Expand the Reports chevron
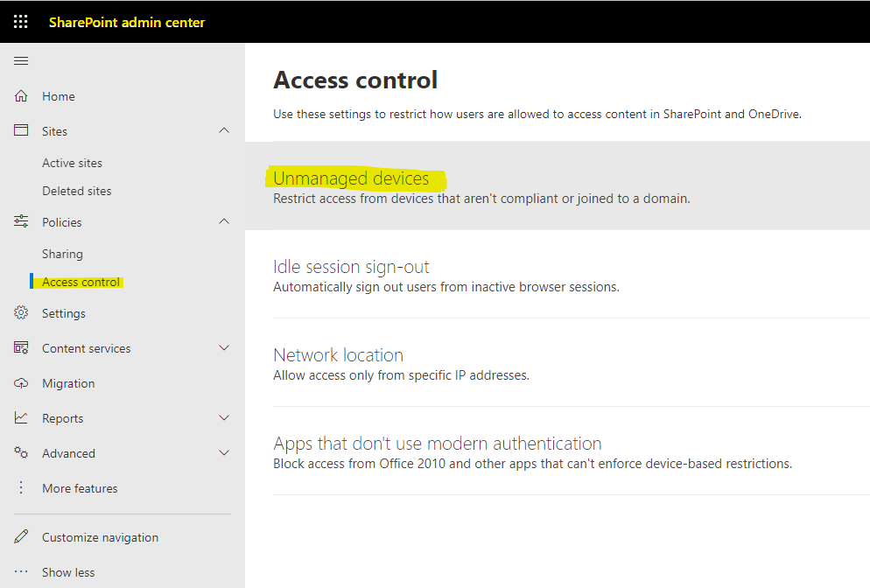This screenshot has width=870, height=588. tap(224, 417)
